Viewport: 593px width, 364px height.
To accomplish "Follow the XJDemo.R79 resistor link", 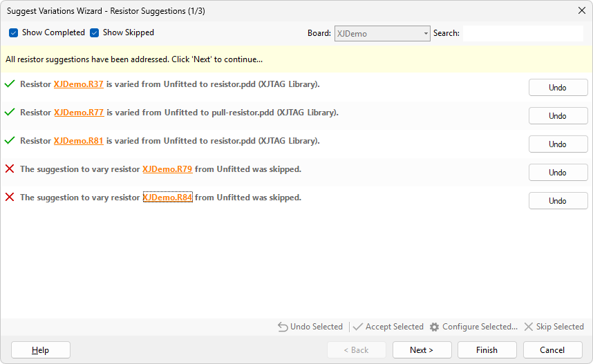I will (167, 169).
